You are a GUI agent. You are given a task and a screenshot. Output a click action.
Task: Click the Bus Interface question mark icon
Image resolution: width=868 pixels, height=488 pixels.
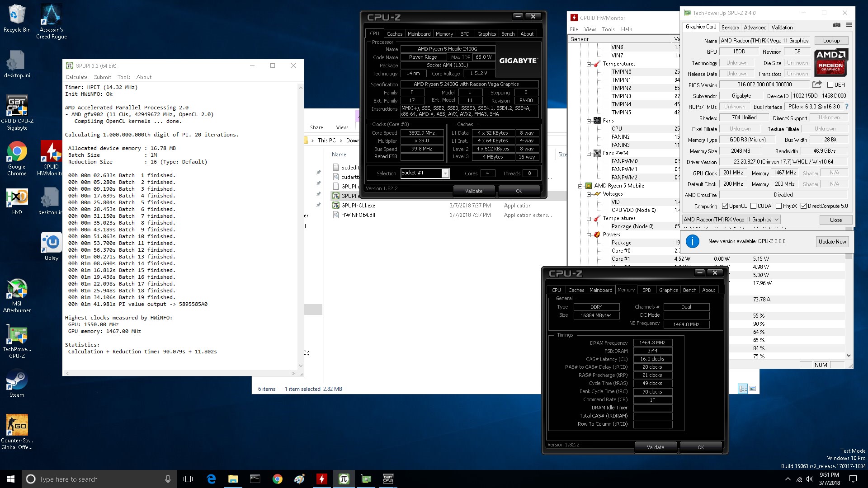tap(847, 107)
